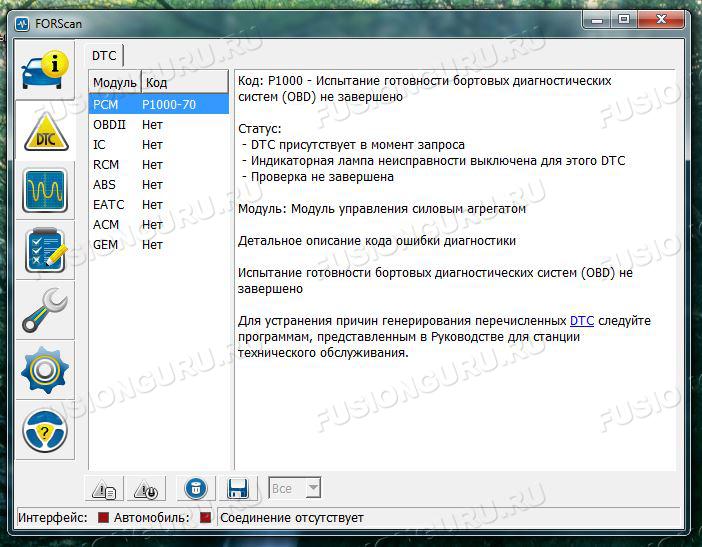702x547 pixels.
Task: Close the FORScan window
Action: click(x=661, y=19)
